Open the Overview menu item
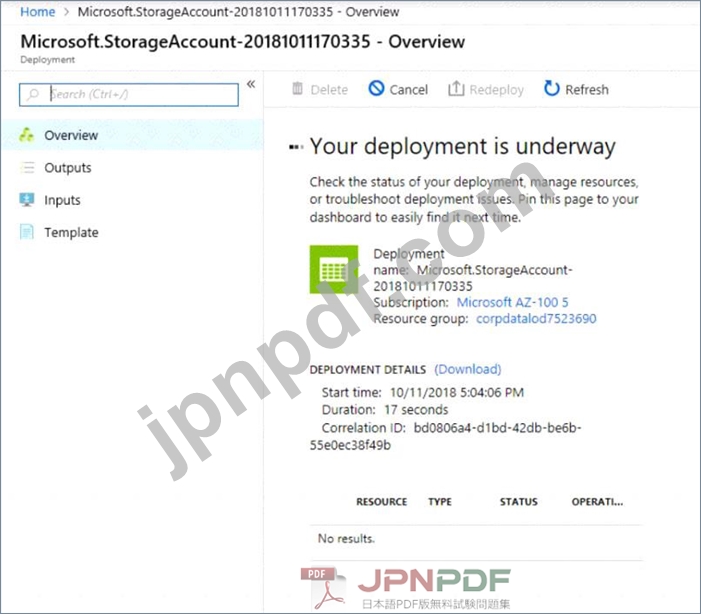This screenshot has width=701, height=614. click(x=132, y=135)
